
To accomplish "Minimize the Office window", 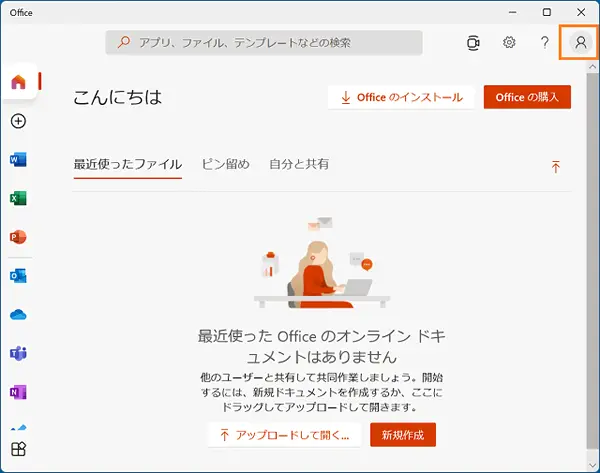I will point(512,12).
